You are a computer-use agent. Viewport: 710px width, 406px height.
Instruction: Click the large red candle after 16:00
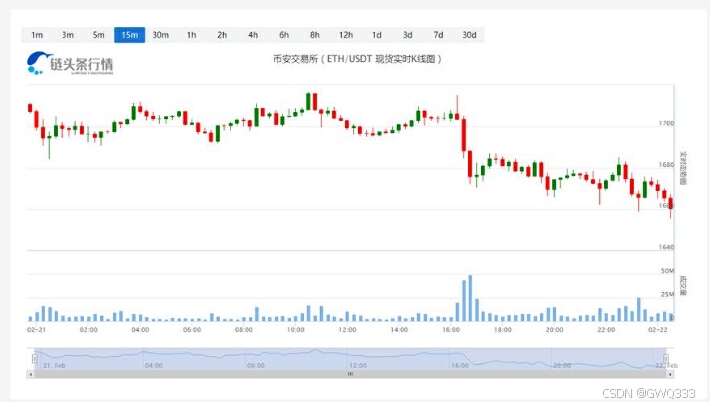click(x=464, y=135)
